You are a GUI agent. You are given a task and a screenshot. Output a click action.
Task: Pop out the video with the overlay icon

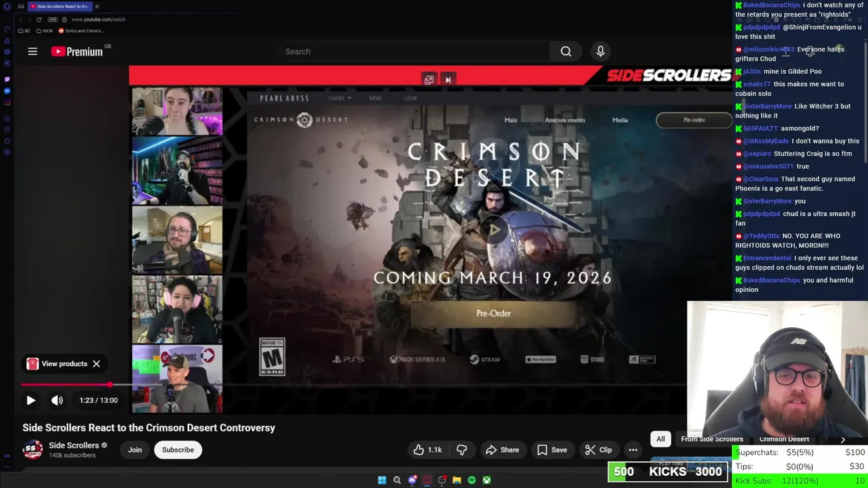click(x=429, y=80)
